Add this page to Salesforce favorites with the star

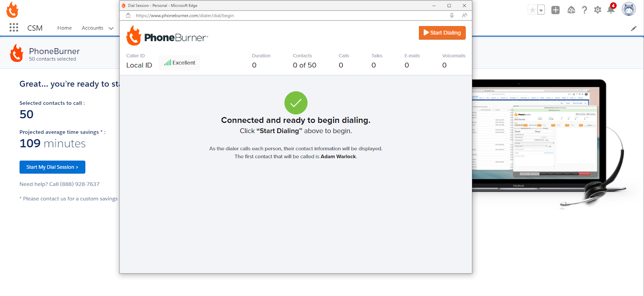533,10
